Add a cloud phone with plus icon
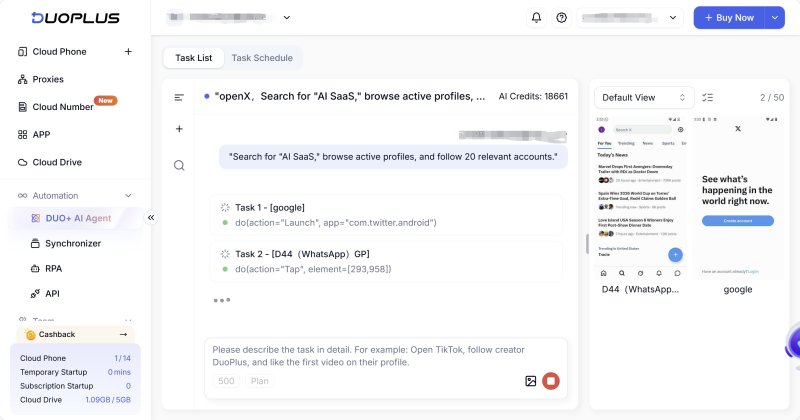This screenshot has width=800, height=420. tap(128, 52)
